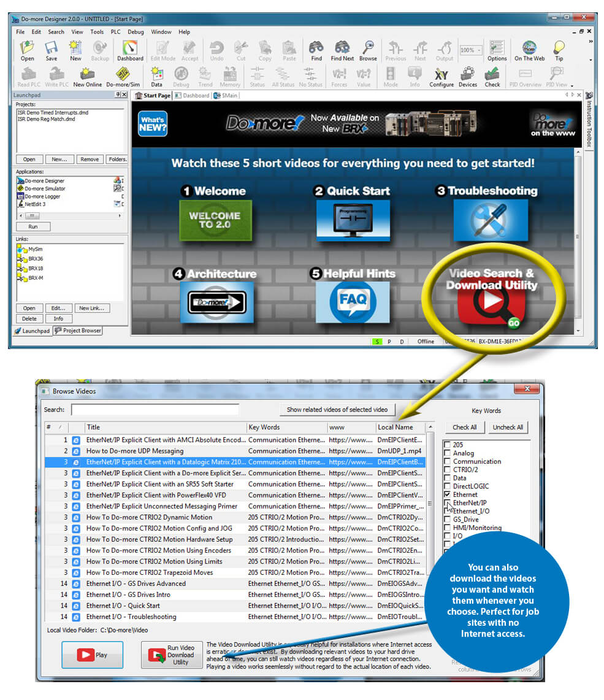Enable the GS_Drive keyword checkbox

[447, 519]
